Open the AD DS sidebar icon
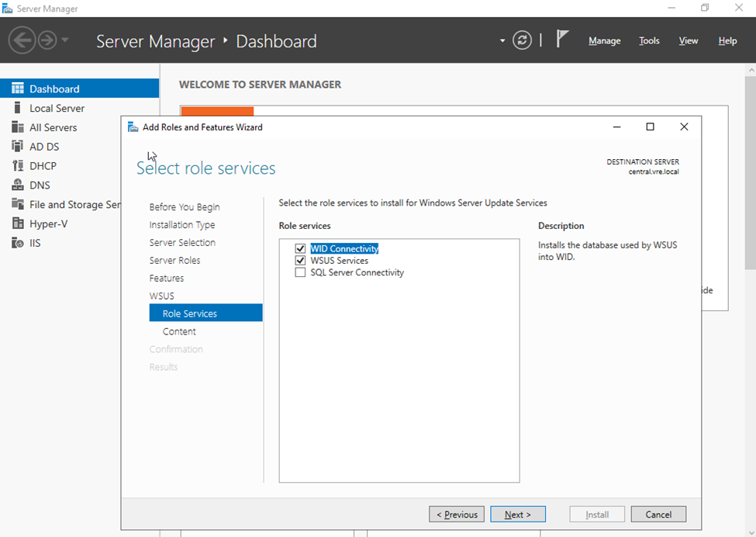The width and height of the screenshot is (756, 537). pos(17,147)
